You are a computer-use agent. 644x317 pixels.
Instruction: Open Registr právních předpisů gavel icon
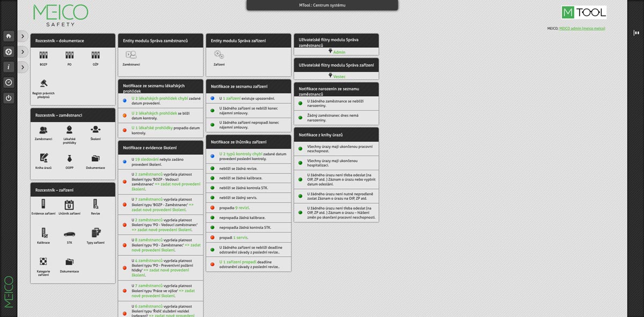[43, 83]
